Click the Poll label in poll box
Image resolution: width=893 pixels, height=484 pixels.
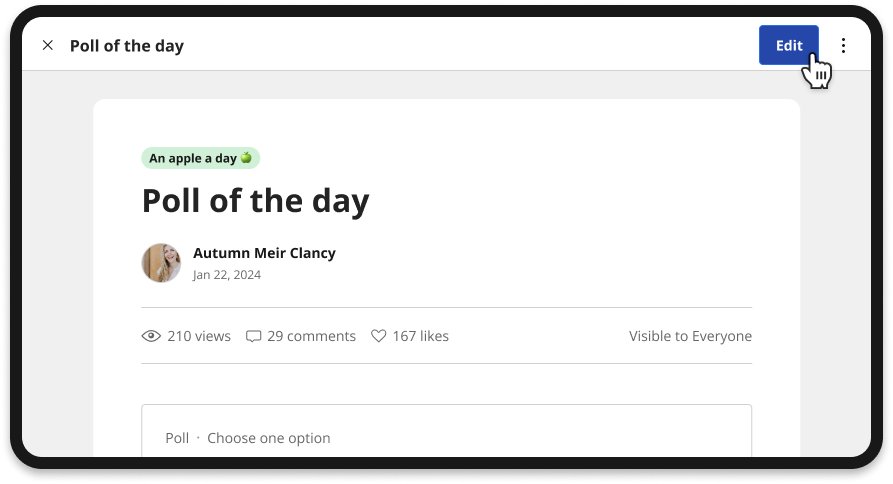[177, 438]
